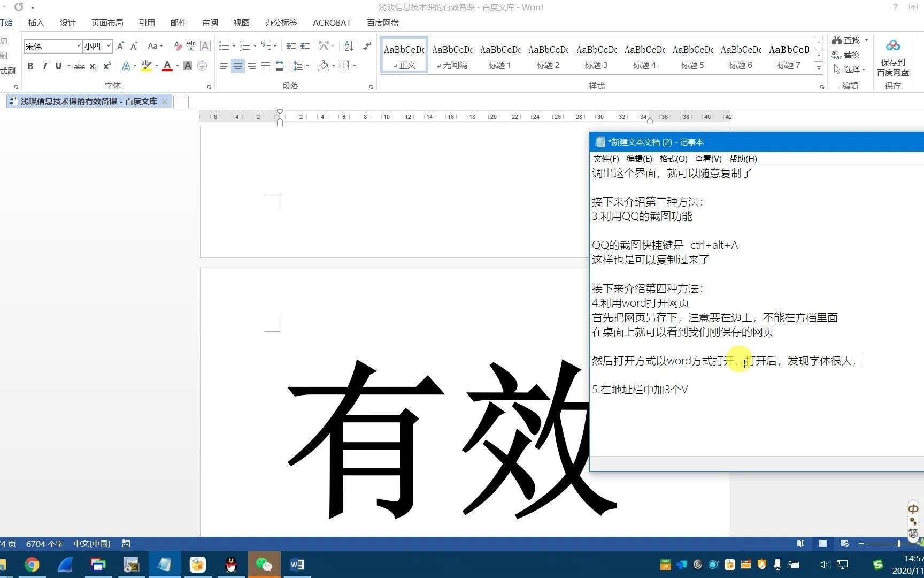Click the superscript icon
Viewport: 924px width, 578px height.
click(106, 66)
